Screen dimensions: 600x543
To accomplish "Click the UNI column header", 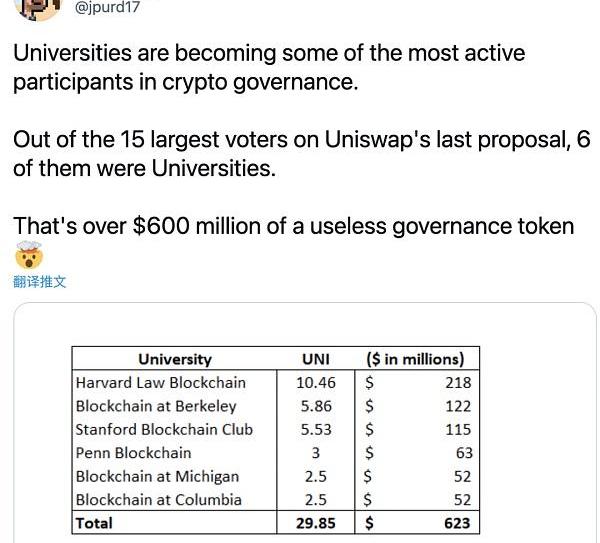I will point(316,359).
